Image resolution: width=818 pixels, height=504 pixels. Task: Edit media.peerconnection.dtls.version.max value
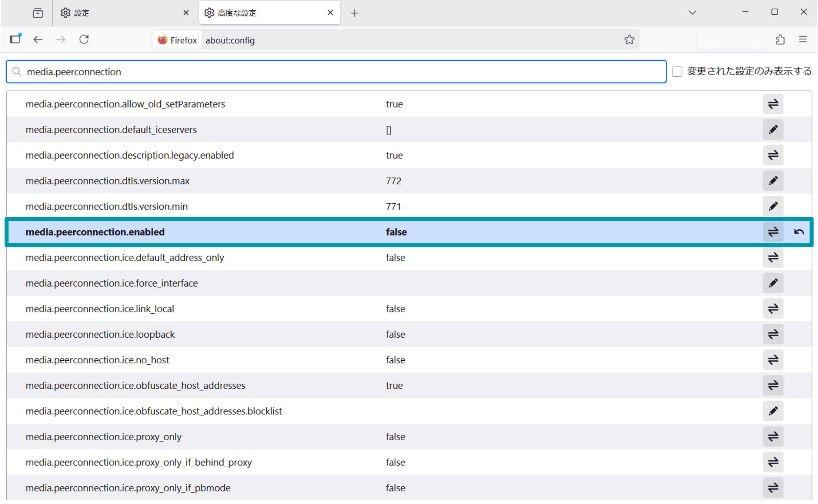(x=773, y=181)
